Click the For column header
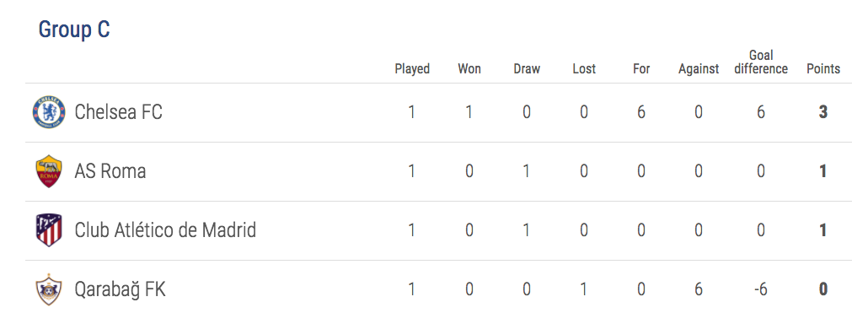 [x=641, y=69]
